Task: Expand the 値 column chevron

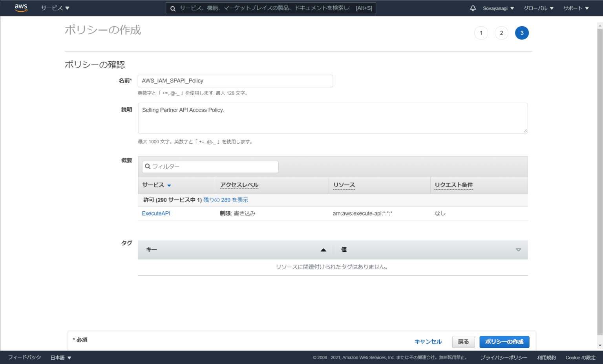Action: pos(519,249)
